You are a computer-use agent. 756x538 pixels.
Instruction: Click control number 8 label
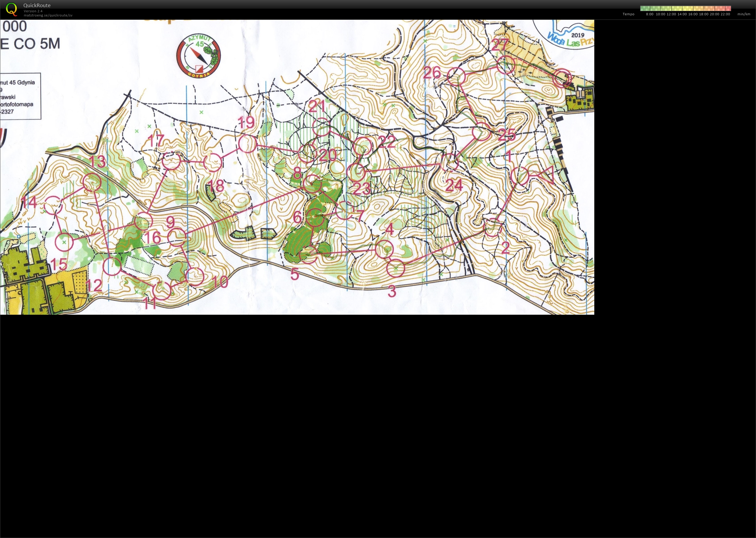tap(297, 173)
